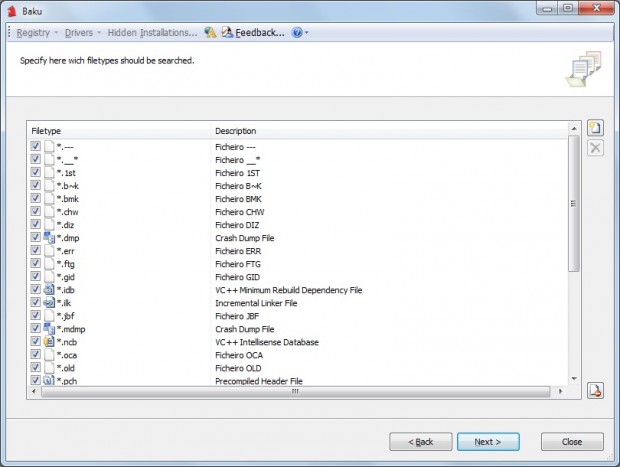
Task: Click the scroll right arrow
Action: [560, 391]
